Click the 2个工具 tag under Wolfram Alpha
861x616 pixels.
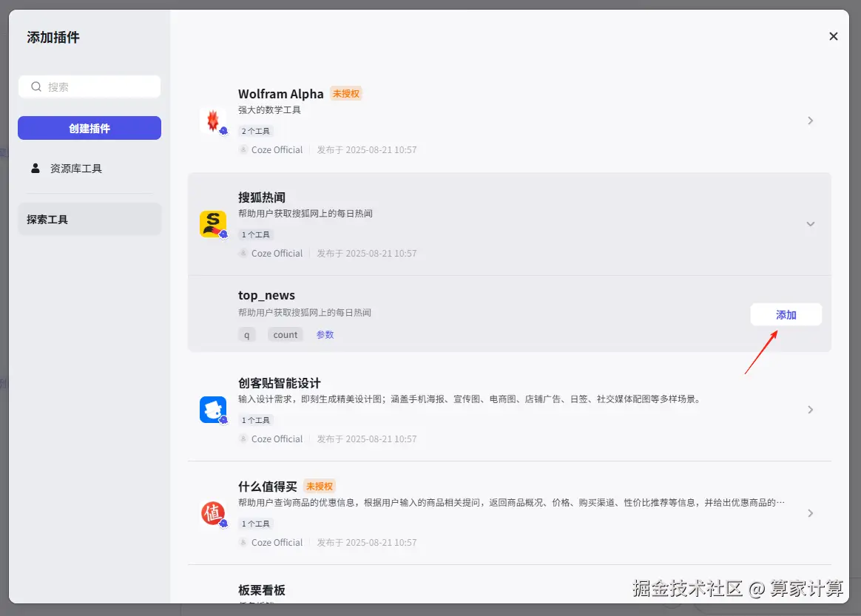click(x=256, y=131)
